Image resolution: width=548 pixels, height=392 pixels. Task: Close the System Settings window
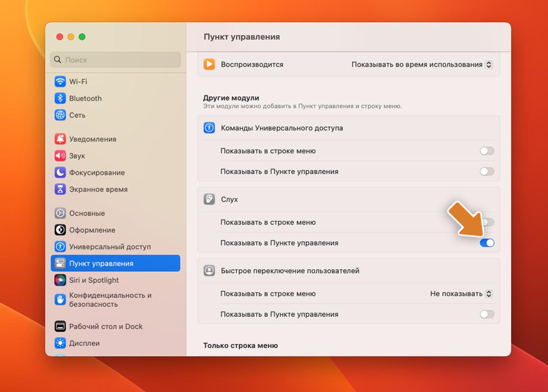pyautogui.click(x=59, y=37)
